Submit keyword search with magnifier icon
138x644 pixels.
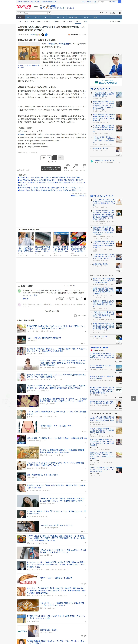pos(49,13)
